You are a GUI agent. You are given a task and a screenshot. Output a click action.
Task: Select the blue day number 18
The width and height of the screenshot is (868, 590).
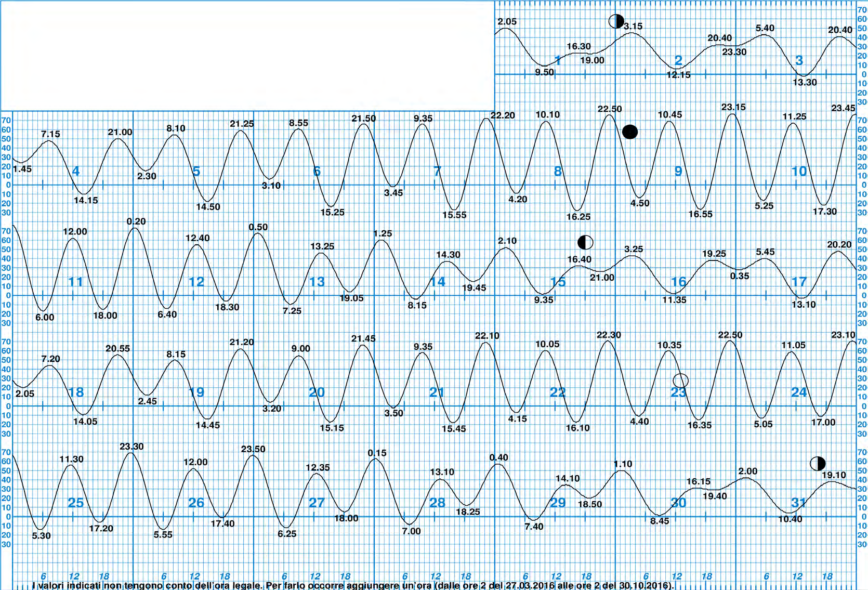tap(76, 392)
